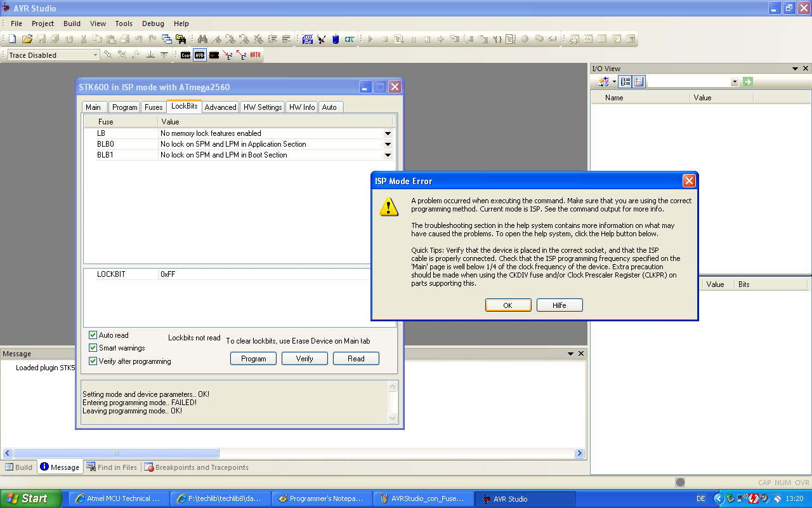The height and width of the screenshot is (508, 812).
Task: Click the windows cascade icon in main toolbar
Action: 167,39
